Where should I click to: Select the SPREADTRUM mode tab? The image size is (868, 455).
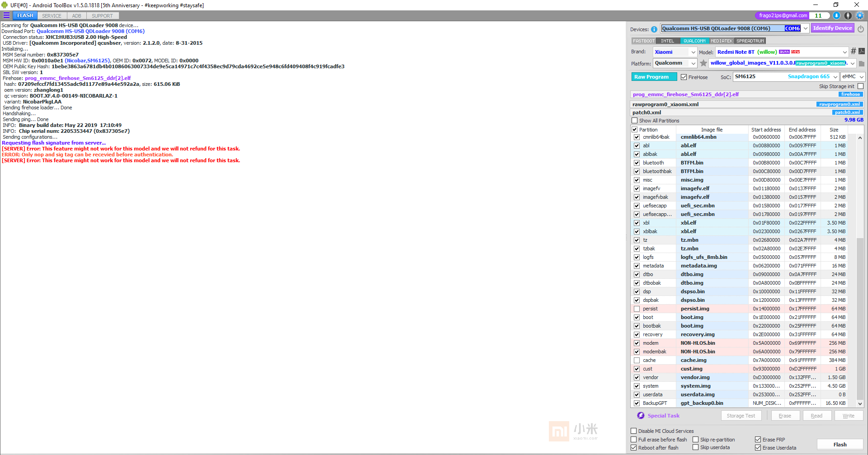[750, 41]
